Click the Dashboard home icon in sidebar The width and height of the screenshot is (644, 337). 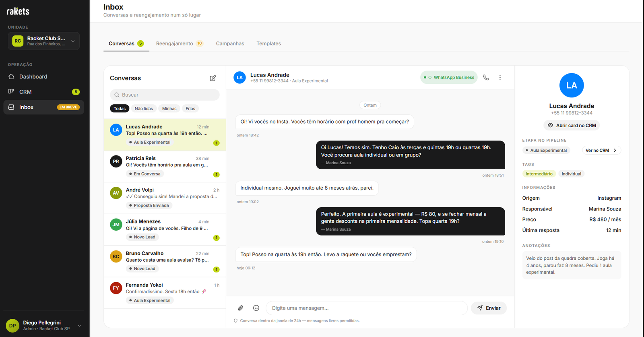point(11,76)
